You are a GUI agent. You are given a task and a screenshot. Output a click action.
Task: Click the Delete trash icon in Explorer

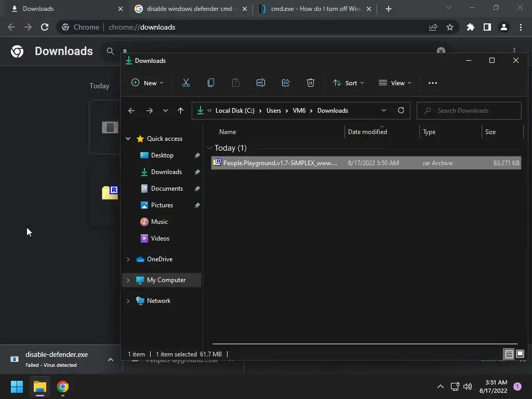click(x=311, y=83)
